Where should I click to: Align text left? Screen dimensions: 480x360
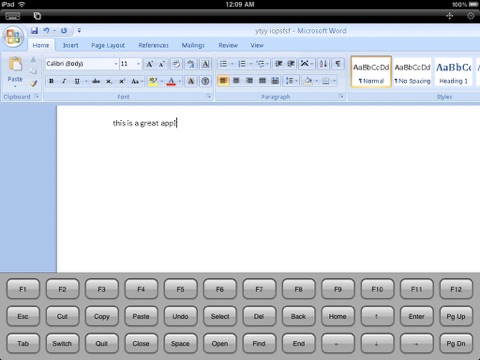point(223,81)
